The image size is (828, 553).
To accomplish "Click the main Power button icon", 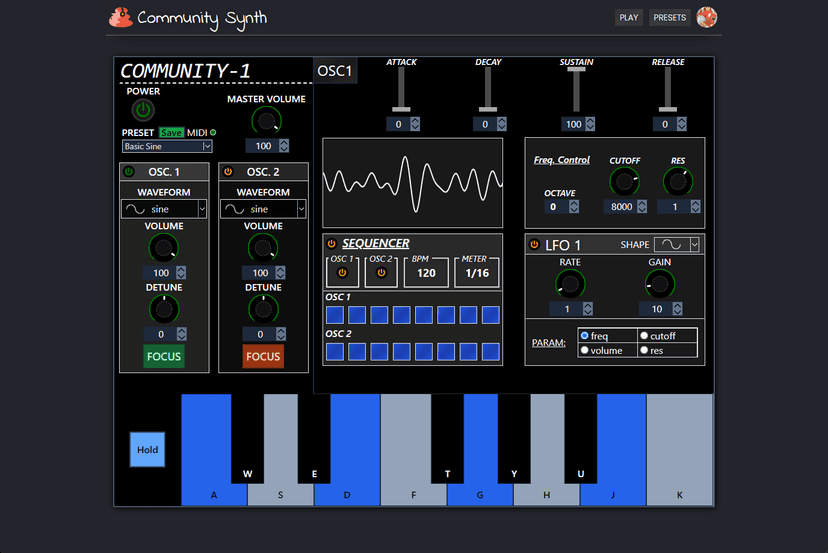I will [x=143, y=110].
